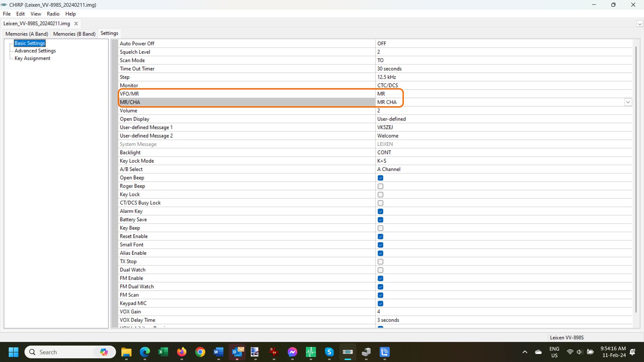644x362 pixels.
Task: Show hidden system tray icons
Action: point(525,352)
